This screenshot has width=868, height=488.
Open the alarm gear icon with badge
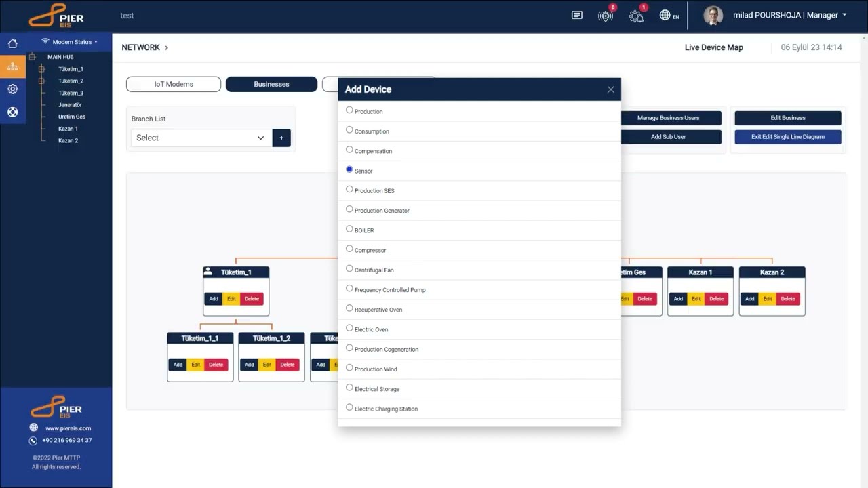tap(636, 16)
